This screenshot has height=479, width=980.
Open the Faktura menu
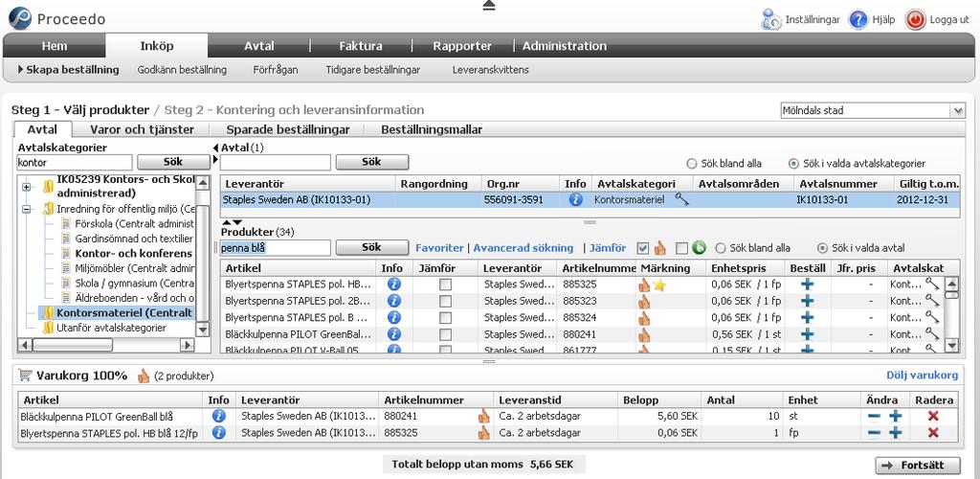pos(361,46)
